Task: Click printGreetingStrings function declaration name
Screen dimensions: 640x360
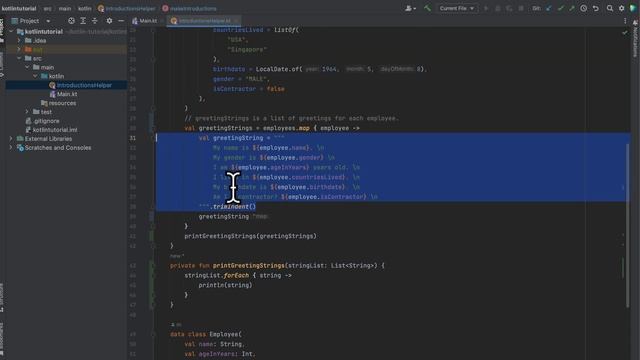Action: tap(248, 266)
